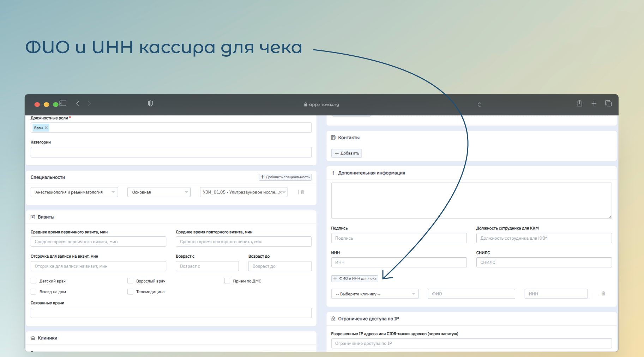The width and height of the screenshot is (644, 357).
Task: Open the 'Выберите клинику' dropdown
Action: click(374, 294)
